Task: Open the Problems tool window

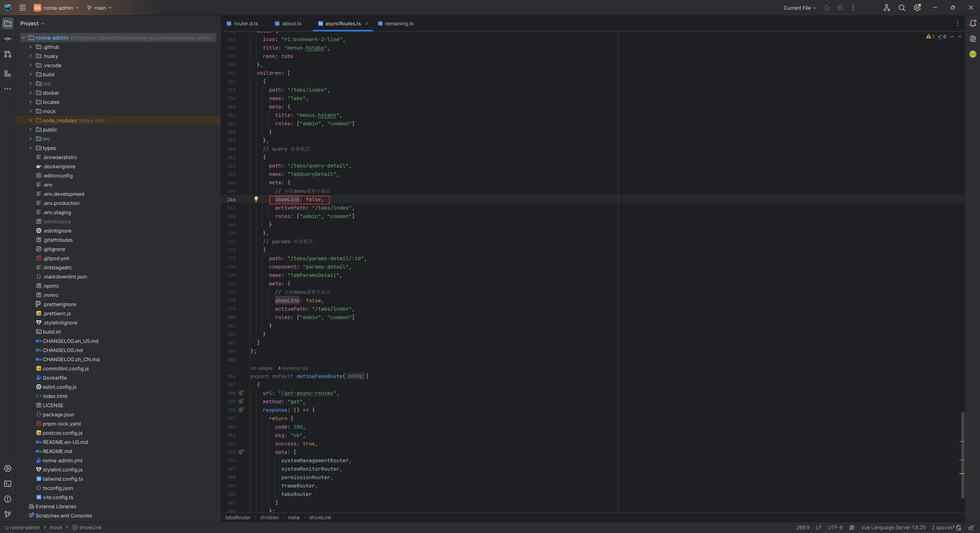Action: 8,499
